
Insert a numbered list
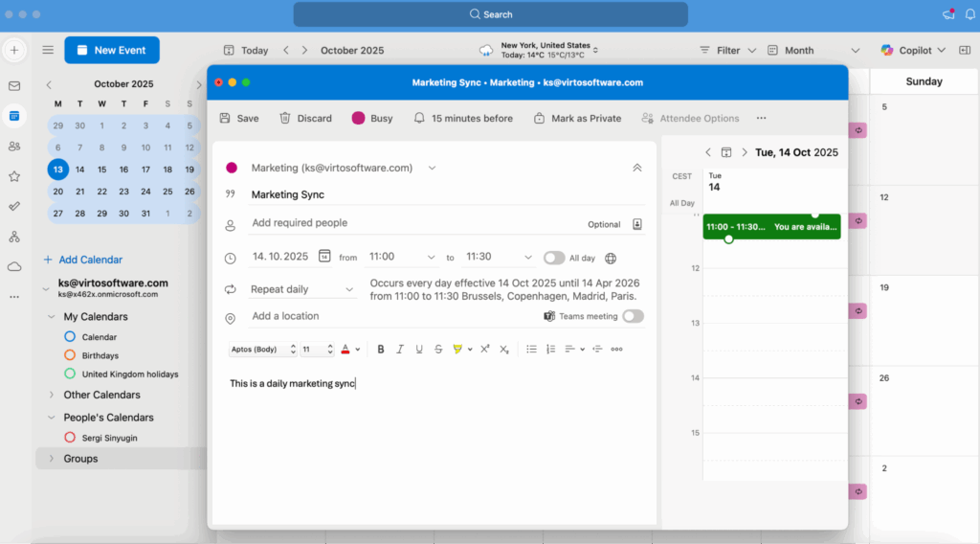point(550,349)
